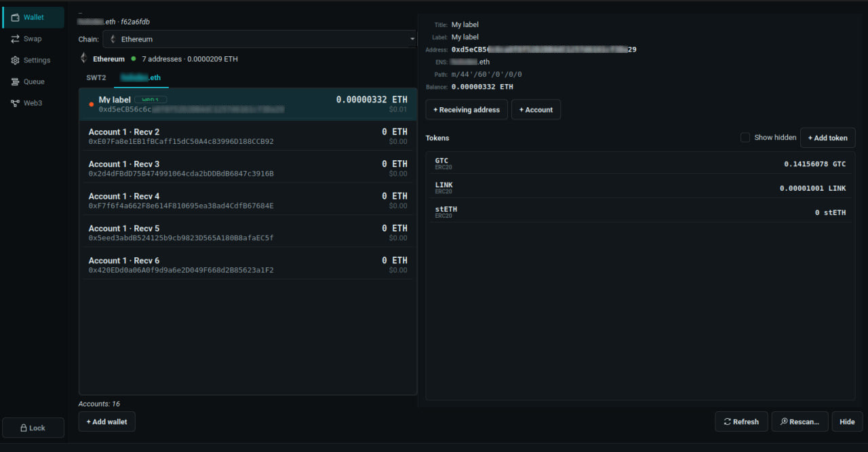Open the Web3 section in sidebar
868x452 pixels.
(x=33, y=103)
